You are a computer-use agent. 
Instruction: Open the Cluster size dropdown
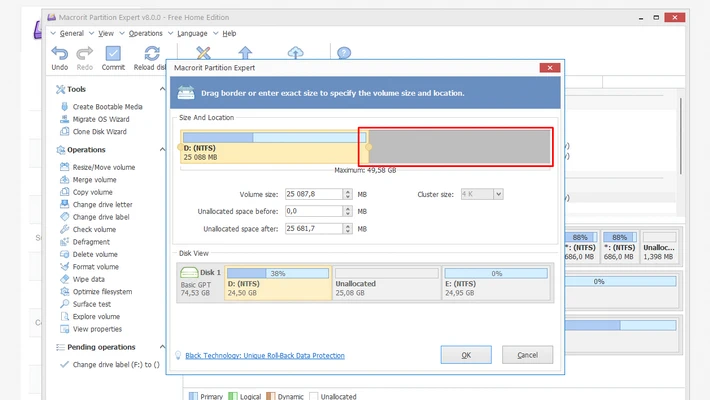pos(498,194)
